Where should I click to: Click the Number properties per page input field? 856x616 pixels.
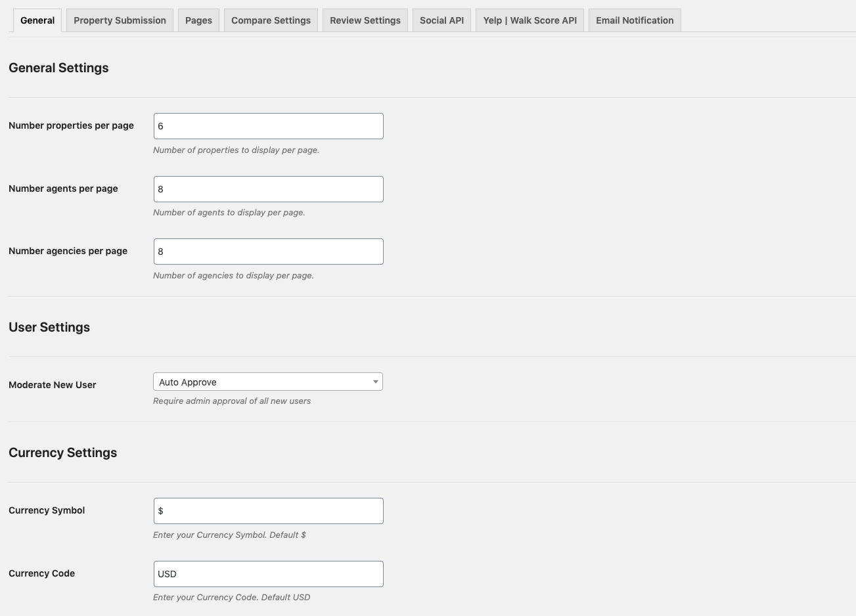tap(268, 125)
